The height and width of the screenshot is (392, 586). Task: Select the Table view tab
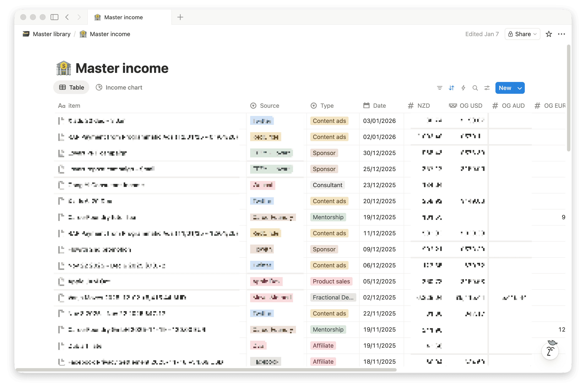coord(72,87)
